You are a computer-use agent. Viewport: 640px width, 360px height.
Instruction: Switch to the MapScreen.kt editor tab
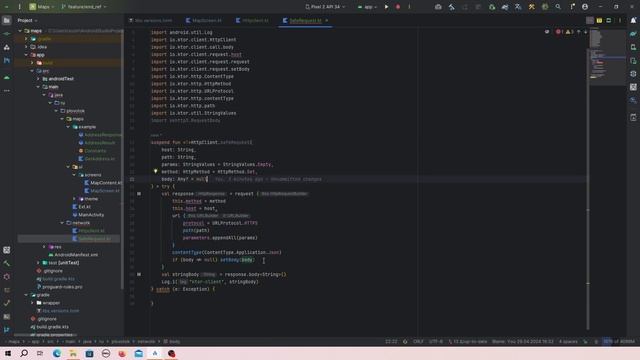point(204,20)
